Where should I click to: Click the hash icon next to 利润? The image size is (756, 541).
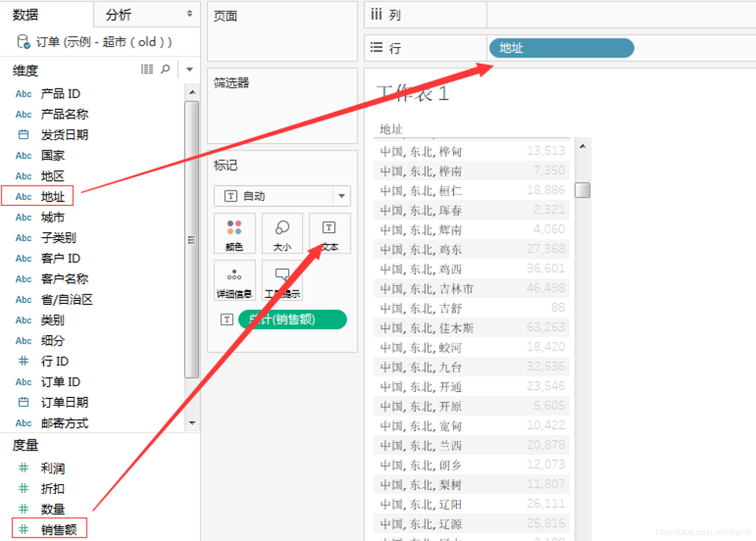(23, 468)
